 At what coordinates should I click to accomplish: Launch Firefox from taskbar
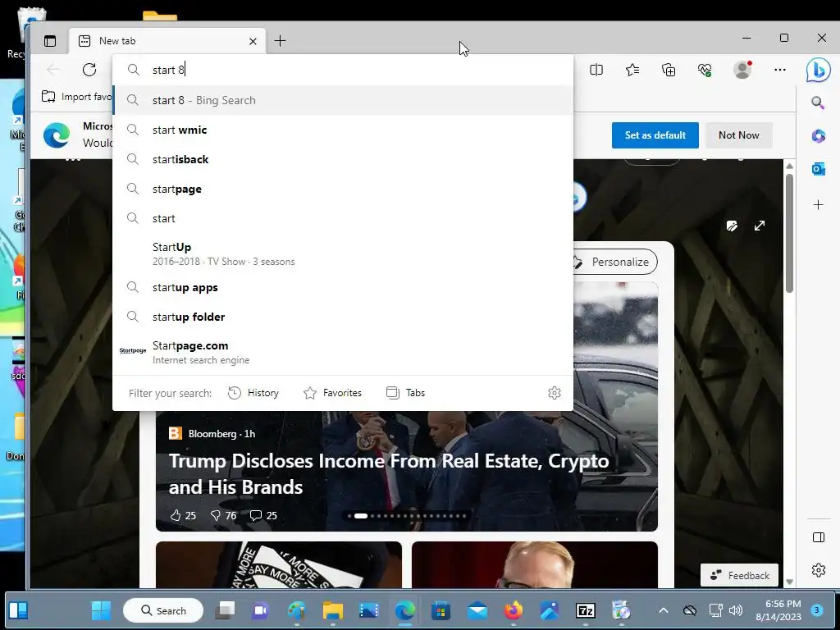pos(514,610)
